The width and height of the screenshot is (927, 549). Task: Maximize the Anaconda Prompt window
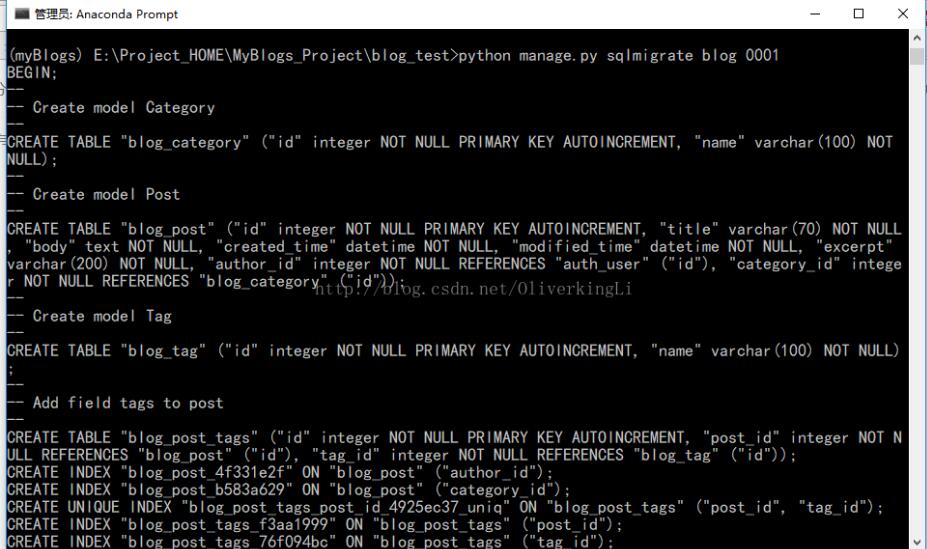click(x=859, y=14)
